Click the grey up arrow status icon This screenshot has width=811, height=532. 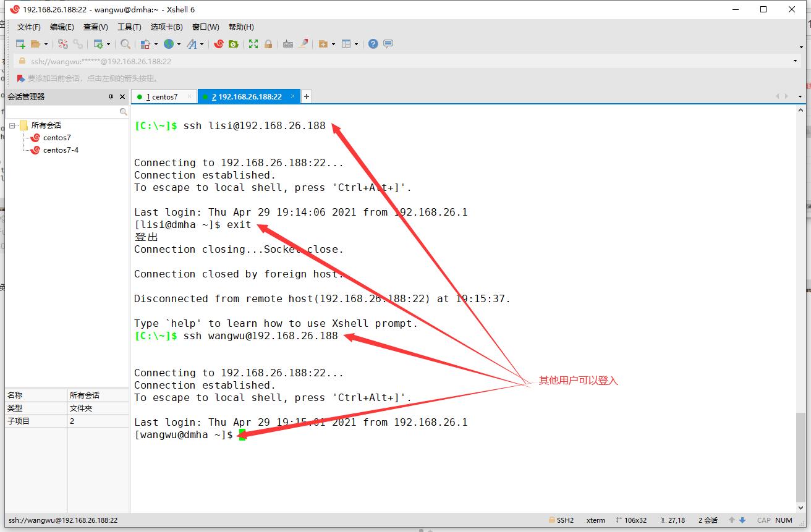tap(732, 520)
